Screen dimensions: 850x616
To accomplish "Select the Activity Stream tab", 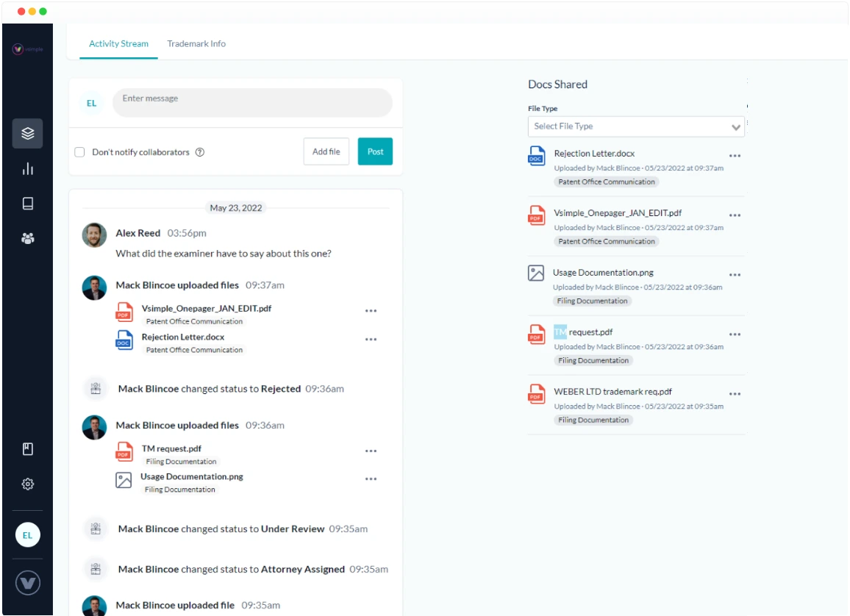I will point(118,43).
